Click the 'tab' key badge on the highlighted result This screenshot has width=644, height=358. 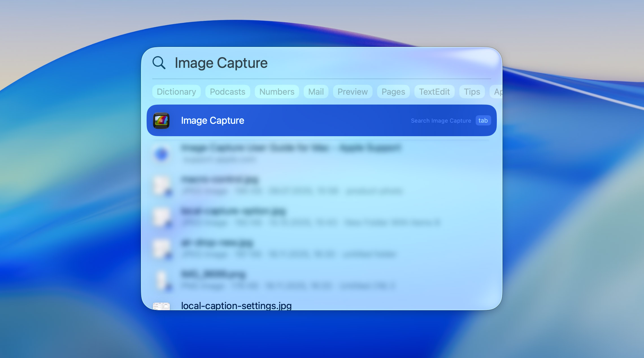click(x=483, y=120)
